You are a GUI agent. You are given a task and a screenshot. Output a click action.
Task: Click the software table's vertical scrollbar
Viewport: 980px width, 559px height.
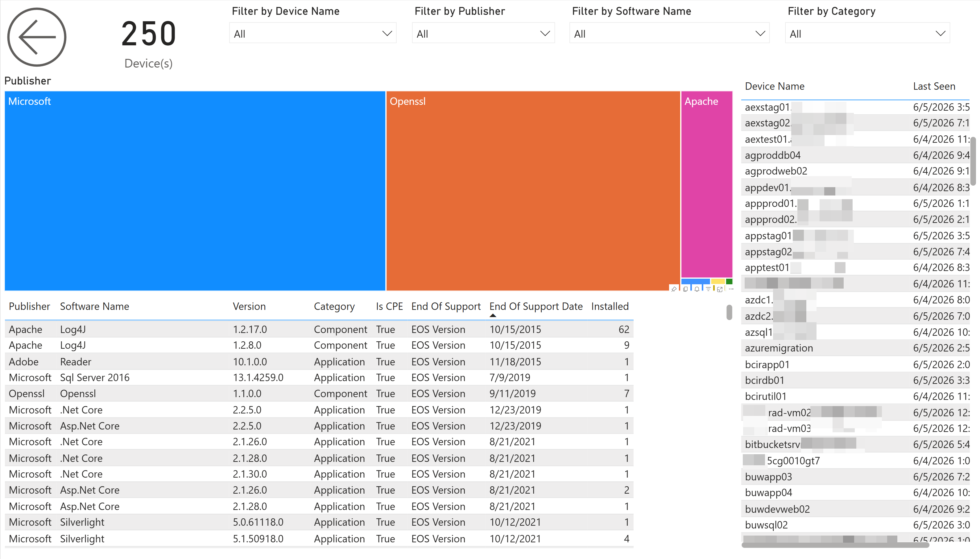click(729, 312)
